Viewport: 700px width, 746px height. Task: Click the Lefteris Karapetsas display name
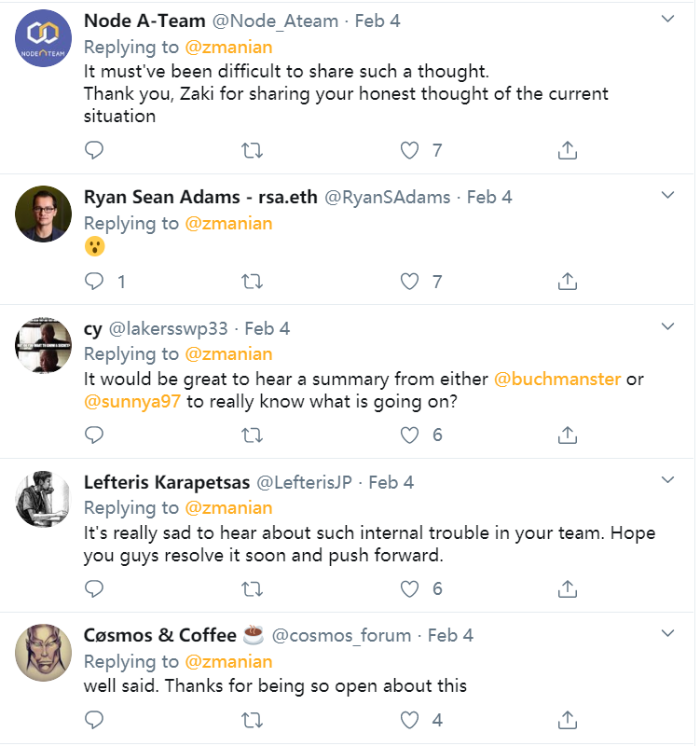pyautogui.click(x=166, y=482)
